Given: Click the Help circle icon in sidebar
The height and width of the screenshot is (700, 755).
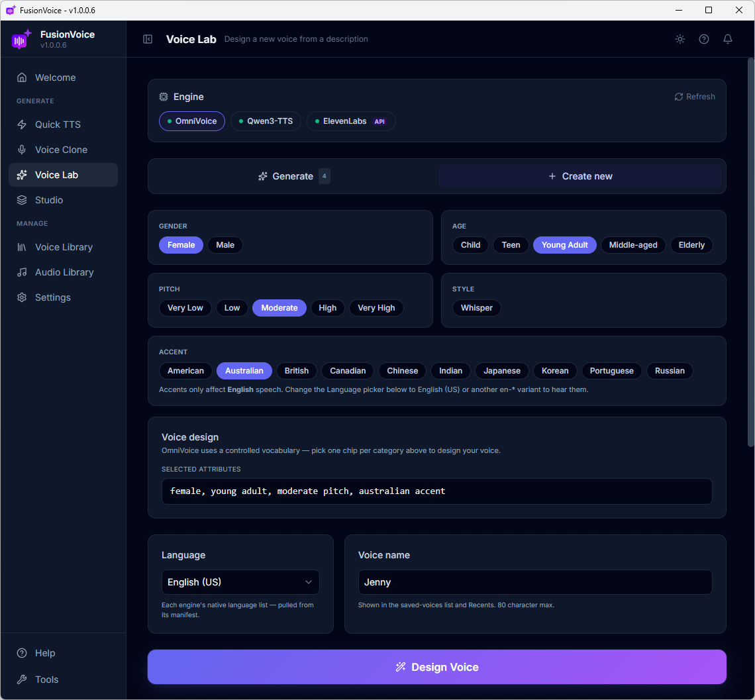Looking at the screenshot, I should (22, 653).
